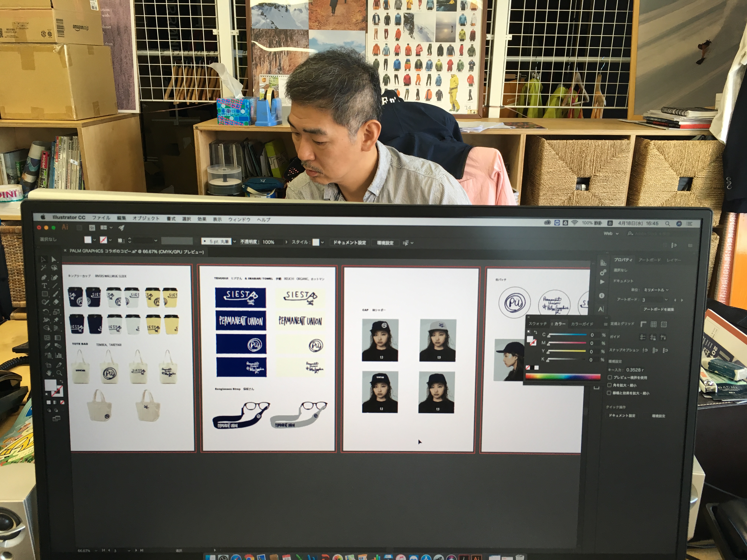Enable プレビュー境界を使用 checkbox
Screen dimensions: 747x560
point(610,377)
